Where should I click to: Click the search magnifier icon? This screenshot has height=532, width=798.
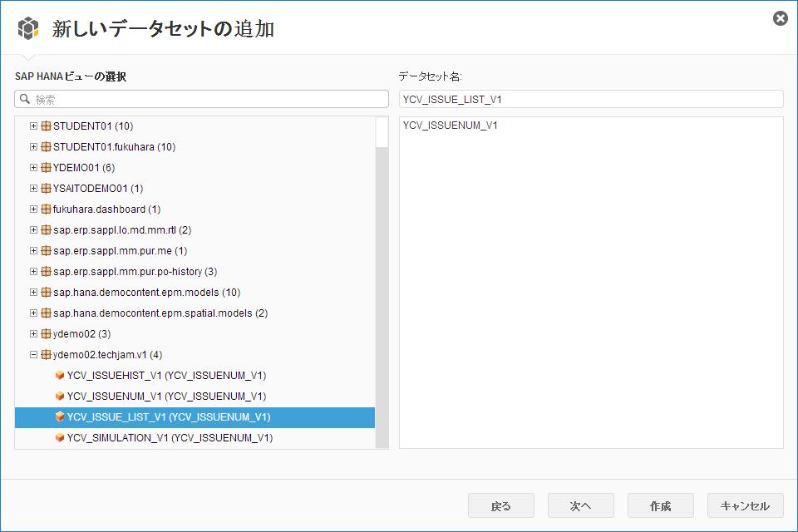tap(25, 99)
